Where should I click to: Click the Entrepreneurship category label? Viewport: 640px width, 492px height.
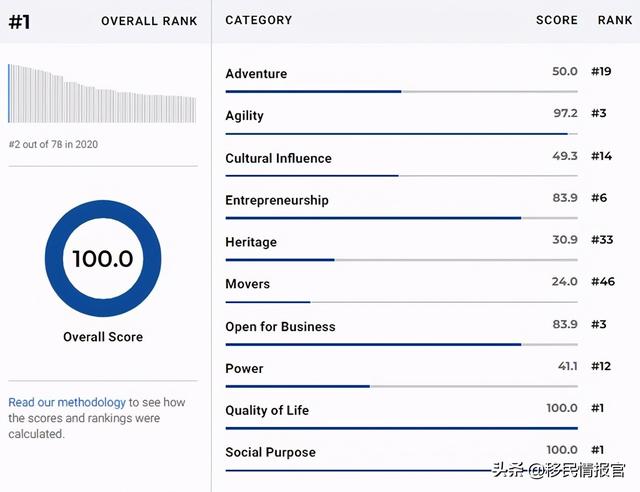pos(276,200)
